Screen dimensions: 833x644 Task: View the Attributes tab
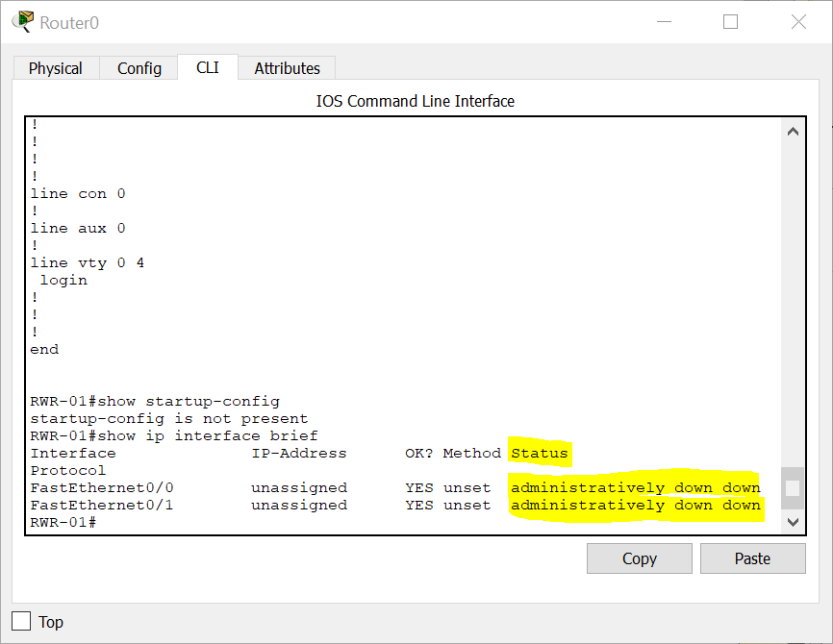click(287, 68)
